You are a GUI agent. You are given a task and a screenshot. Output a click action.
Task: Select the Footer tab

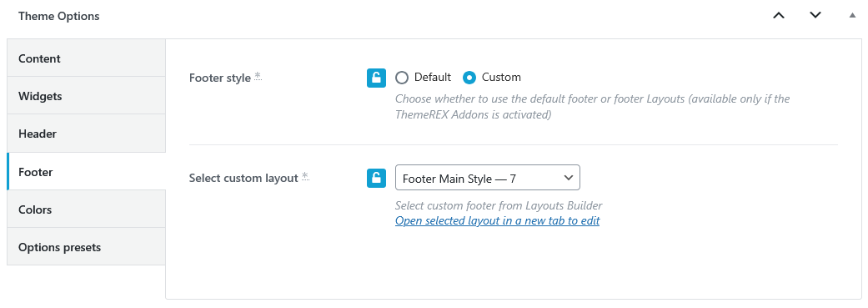click(x=87, y=171)
